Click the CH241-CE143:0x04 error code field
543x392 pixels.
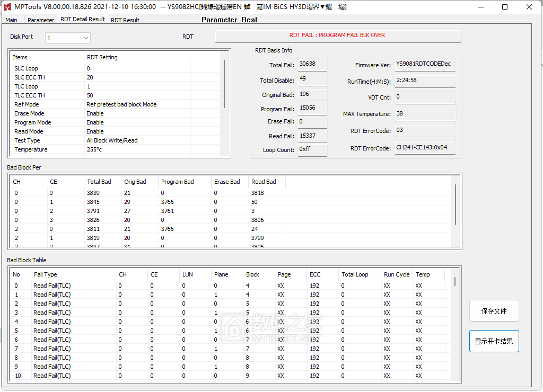(x=425, y=148)
